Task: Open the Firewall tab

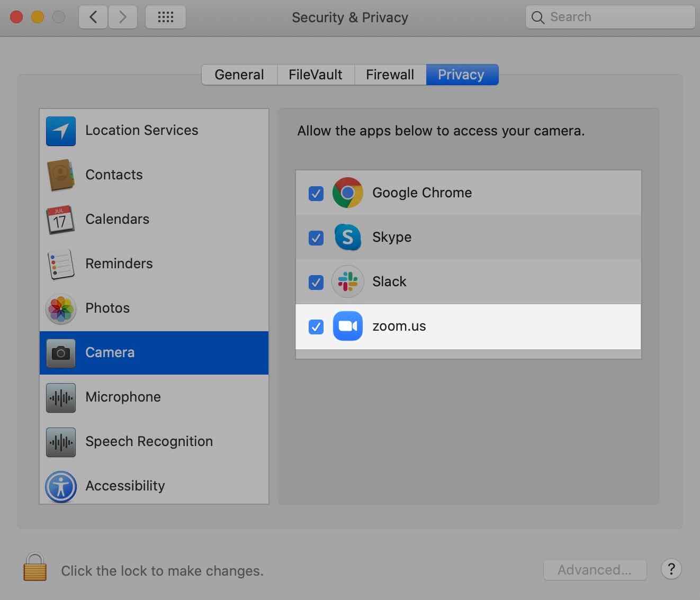Action: [x=390, y=75]
